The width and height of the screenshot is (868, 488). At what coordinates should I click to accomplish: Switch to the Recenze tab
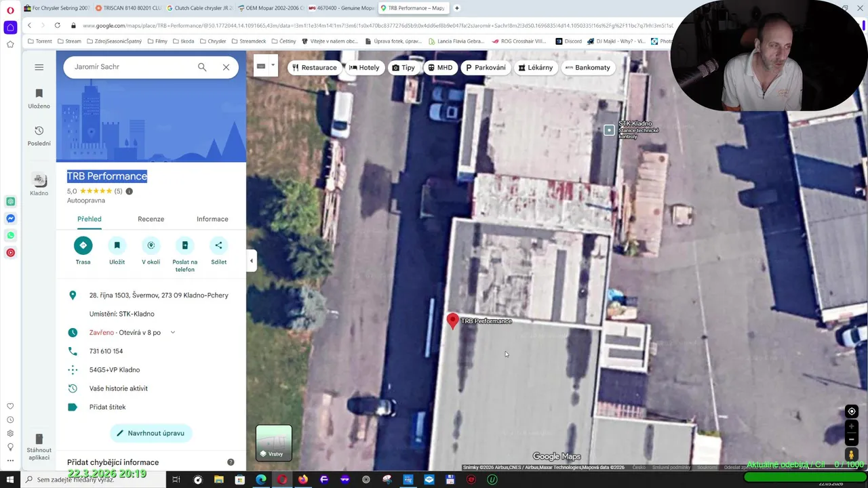point(151,219)
